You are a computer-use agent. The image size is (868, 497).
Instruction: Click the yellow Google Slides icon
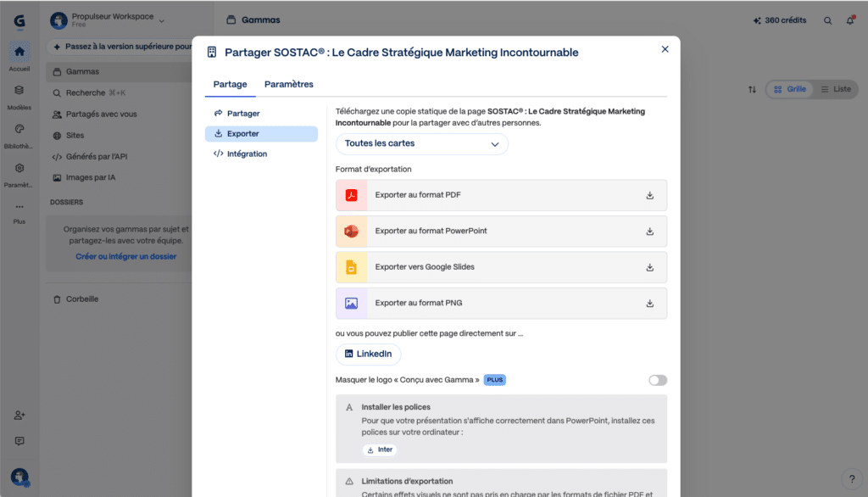point(351,267)
